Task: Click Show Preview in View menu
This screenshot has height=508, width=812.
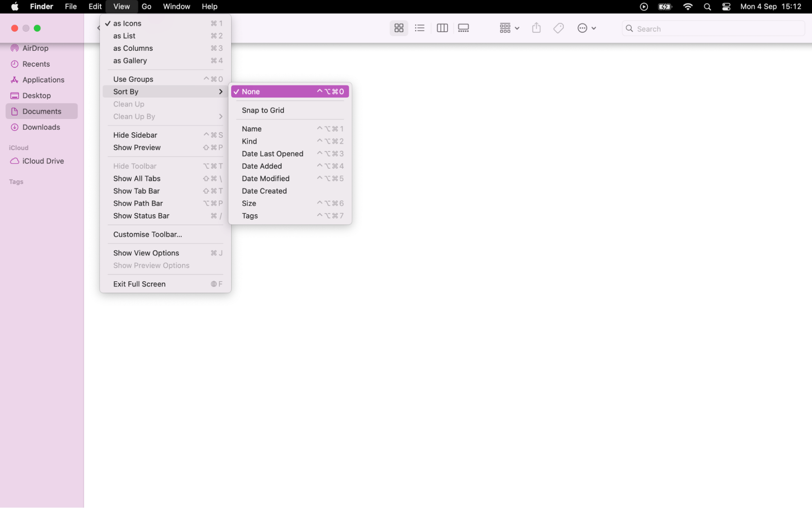Action: click(x=166, y=148)
